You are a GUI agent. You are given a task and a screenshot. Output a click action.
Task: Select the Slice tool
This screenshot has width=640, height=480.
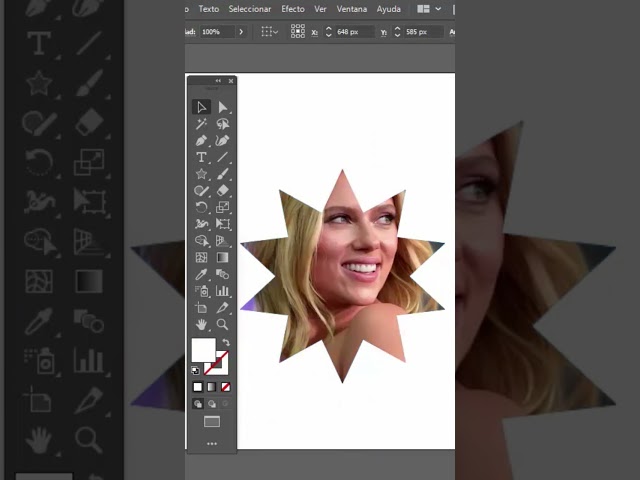222,308
